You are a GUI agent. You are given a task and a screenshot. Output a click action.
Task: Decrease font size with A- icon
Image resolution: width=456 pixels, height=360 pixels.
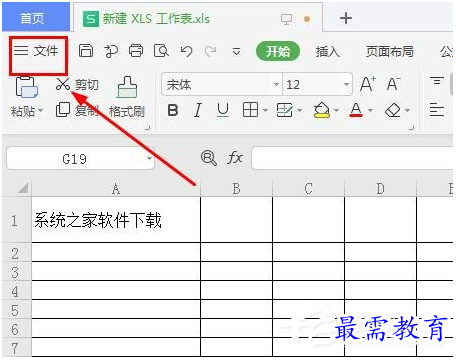click(394, 84)
